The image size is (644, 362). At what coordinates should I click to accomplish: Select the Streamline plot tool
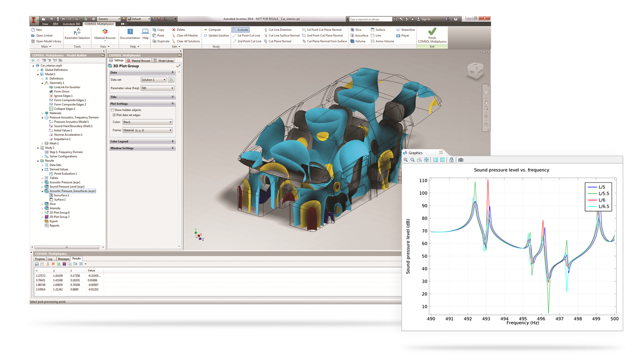click(x=406, y=30)
